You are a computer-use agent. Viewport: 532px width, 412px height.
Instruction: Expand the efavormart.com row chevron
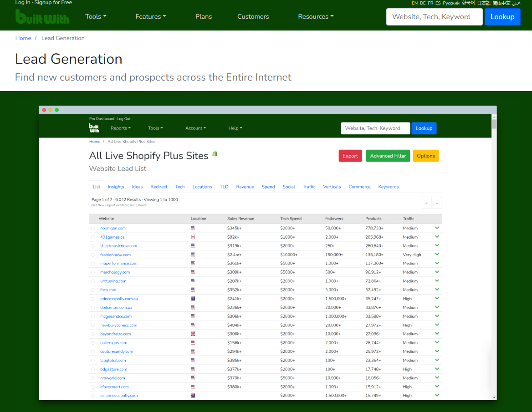coord(437,387)
